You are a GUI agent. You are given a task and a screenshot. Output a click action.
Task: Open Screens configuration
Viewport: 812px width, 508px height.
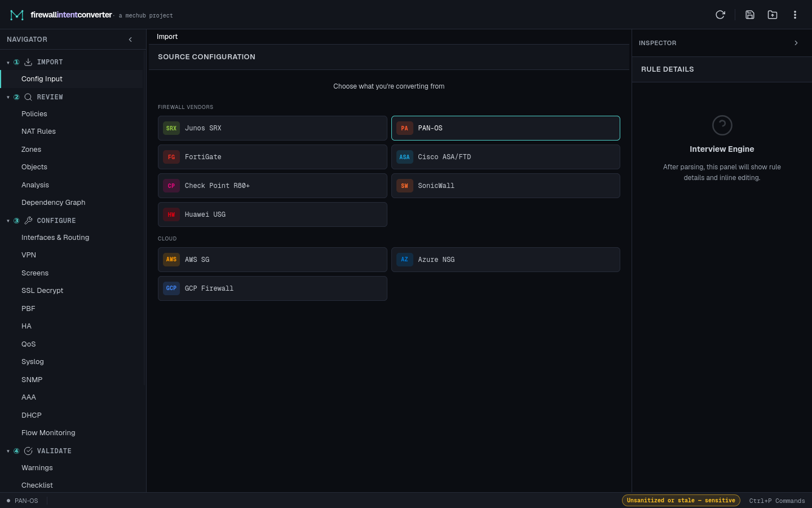point(73,273)
